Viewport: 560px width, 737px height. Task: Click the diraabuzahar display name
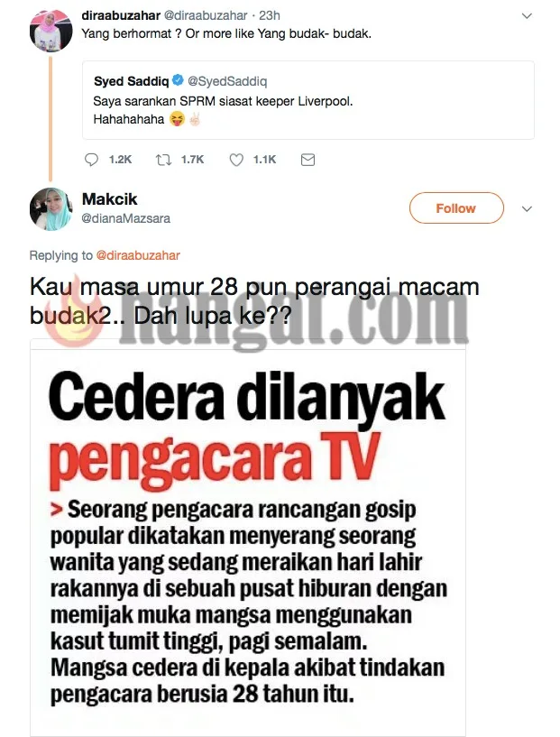[121, 15]
